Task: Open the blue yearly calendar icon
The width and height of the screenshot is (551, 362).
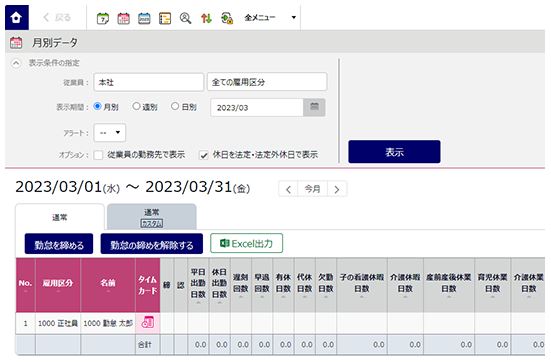Action: pos(144,18)
